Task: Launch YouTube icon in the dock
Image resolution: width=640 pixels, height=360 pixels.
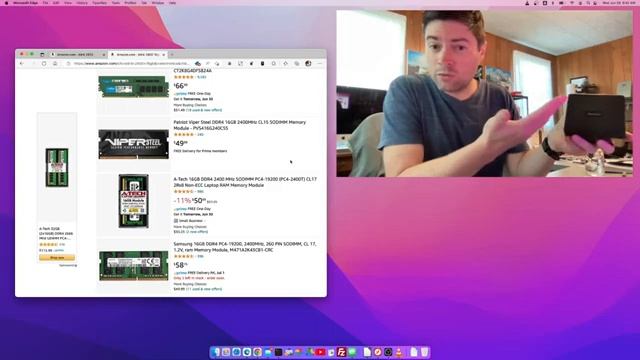Action: [320, 352]
